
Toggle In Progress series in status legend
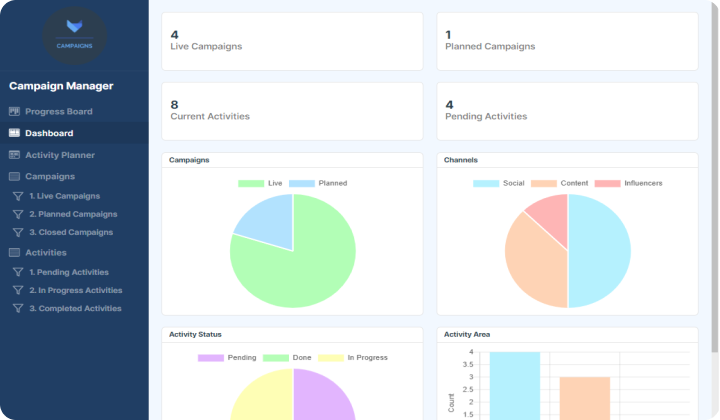tap(353, 358)
